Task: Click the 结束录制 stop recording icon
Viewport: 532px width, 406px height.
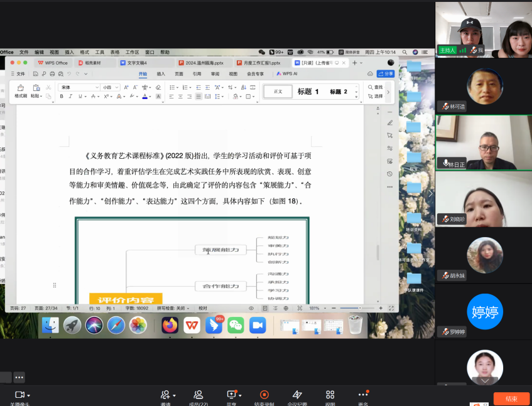Action: coord(264,395)
